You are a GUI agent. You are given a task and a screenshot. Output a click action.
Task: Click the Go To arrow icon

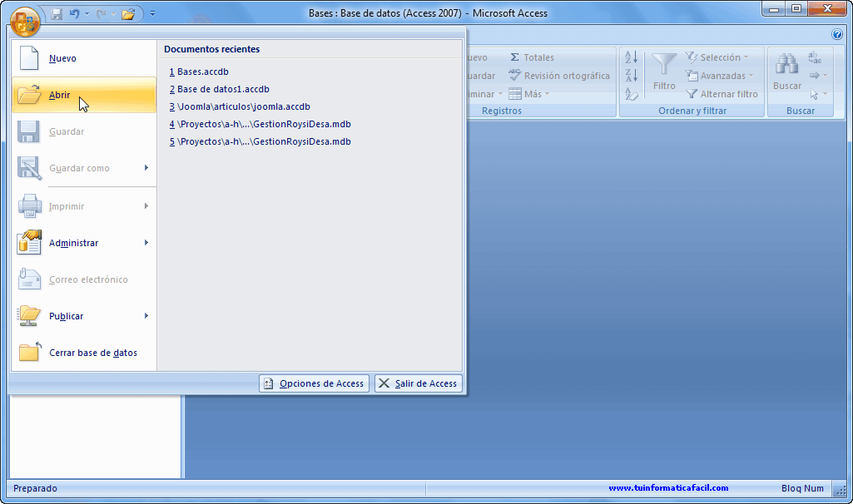click(815, 76)
